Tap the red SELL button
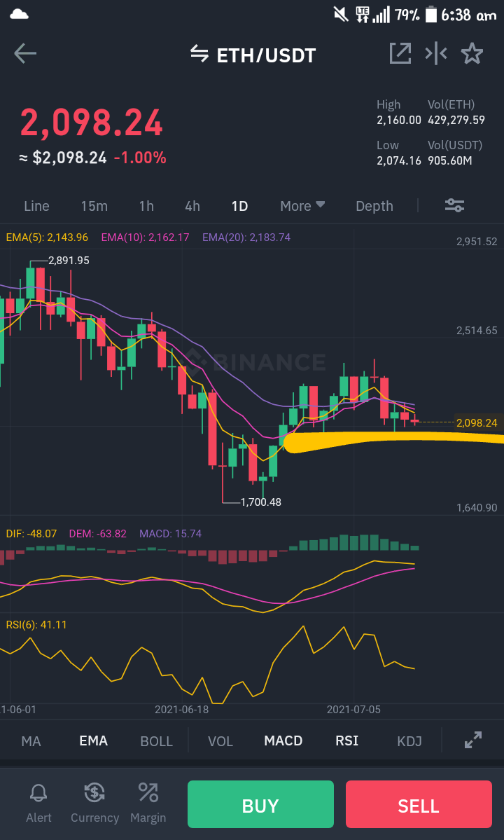This screenshot has height=840, width=504. click(419, 804)
